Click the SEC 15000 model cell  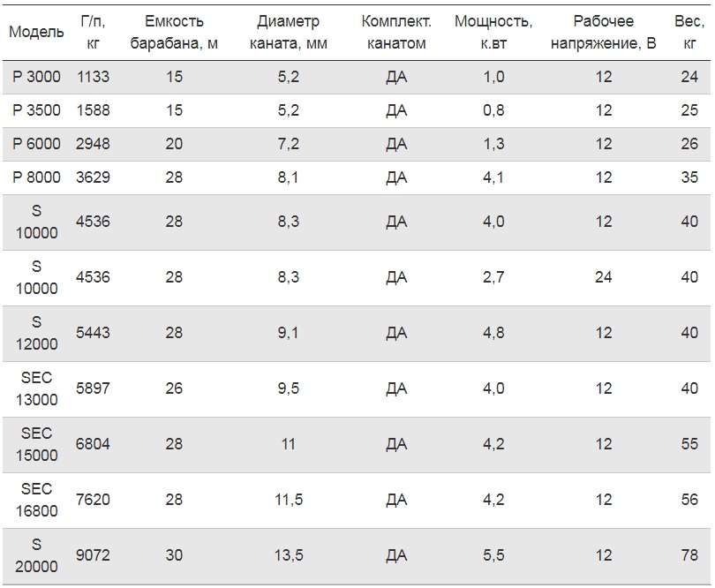click(x=36, y=444)
